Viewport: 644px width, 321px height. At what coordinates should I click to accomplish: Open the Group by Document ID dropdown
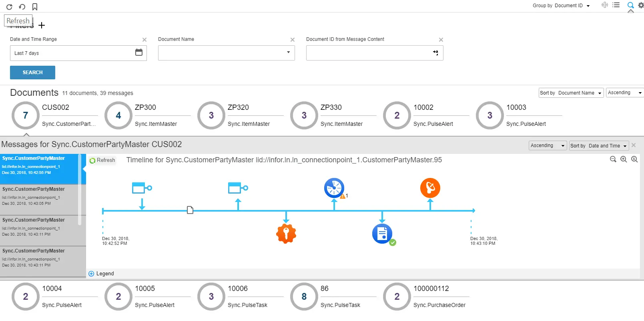pyautogui.click(x=561, y=6)
